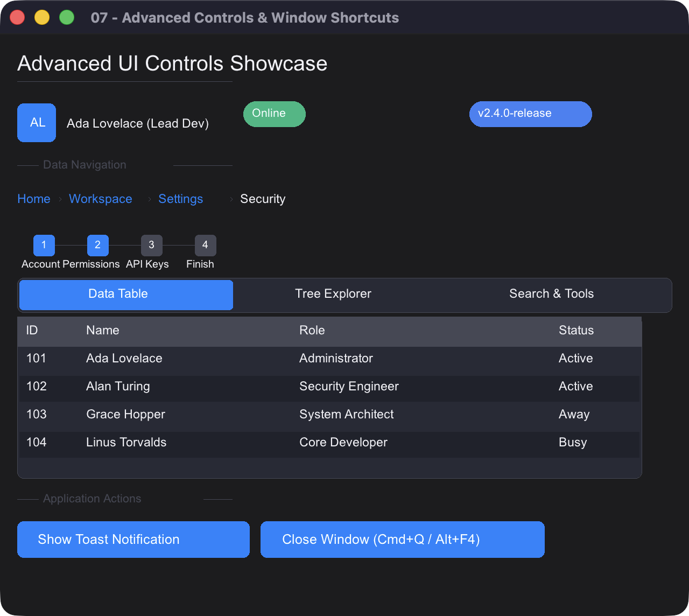Click the Close Window (Cmd+Q / Alt+F4) button

(x=403, y=540)
